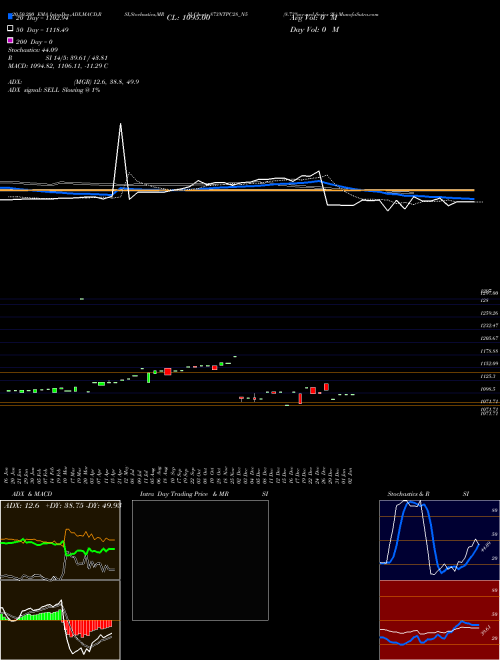Click the 1178.88 price axis label
The height and width of the screenshot is (660, 500).
489,351
